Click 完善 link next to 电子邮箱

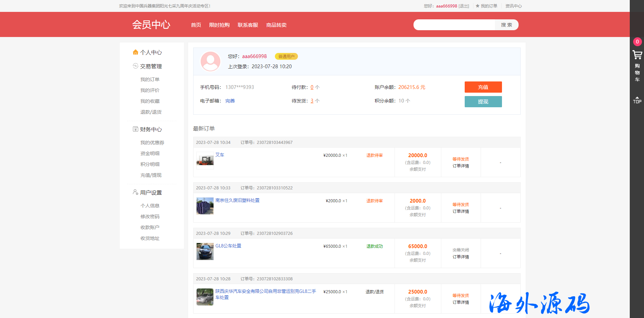pos(230,101)
